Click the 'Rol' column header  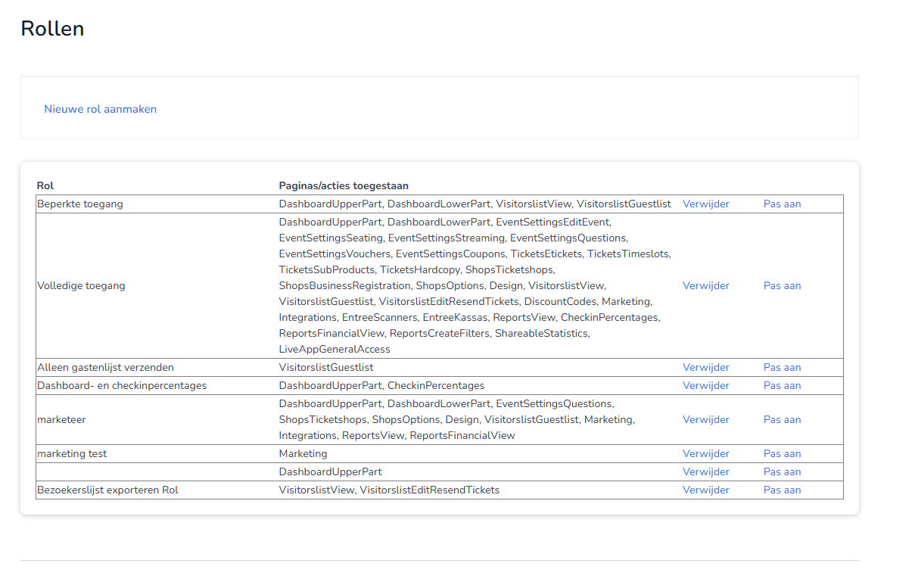pos(45,186)
